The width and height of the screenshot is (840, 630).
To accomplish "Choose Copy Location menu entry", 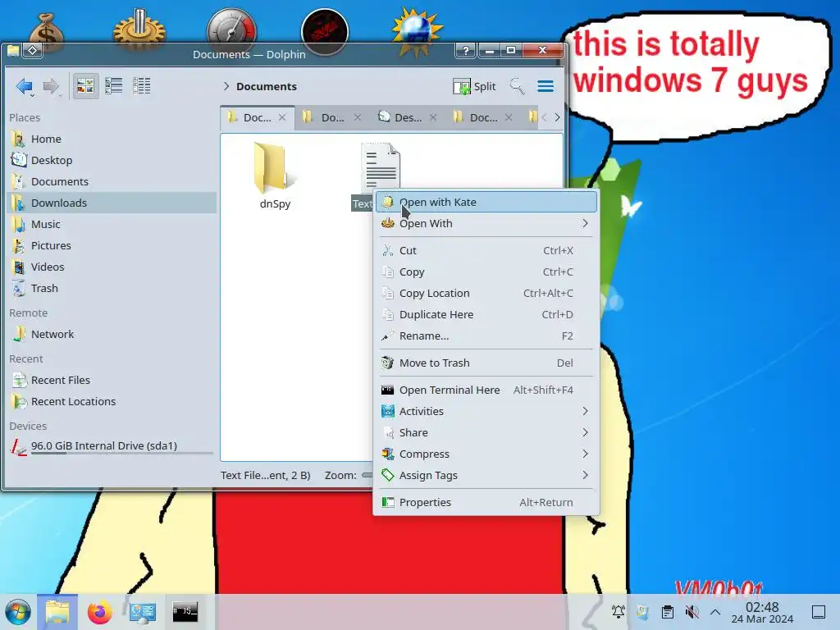I will pos(486,293).
